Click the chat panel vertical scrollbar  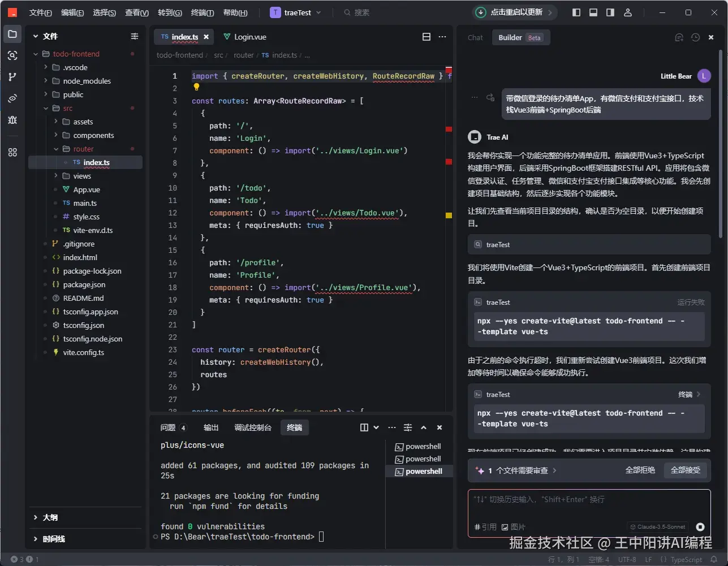click(721, 144)
